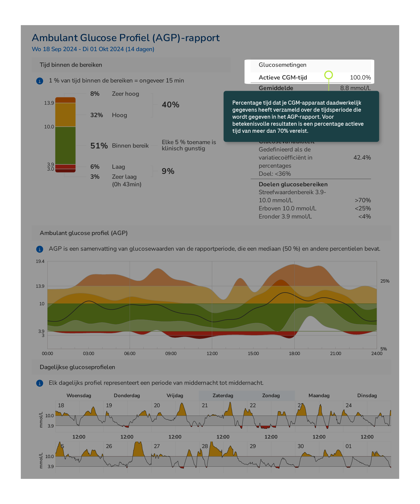Click the info icon beside 'Elk dagelijks profiel'
The image size is (420, 504).
click(x=40, y=383)
